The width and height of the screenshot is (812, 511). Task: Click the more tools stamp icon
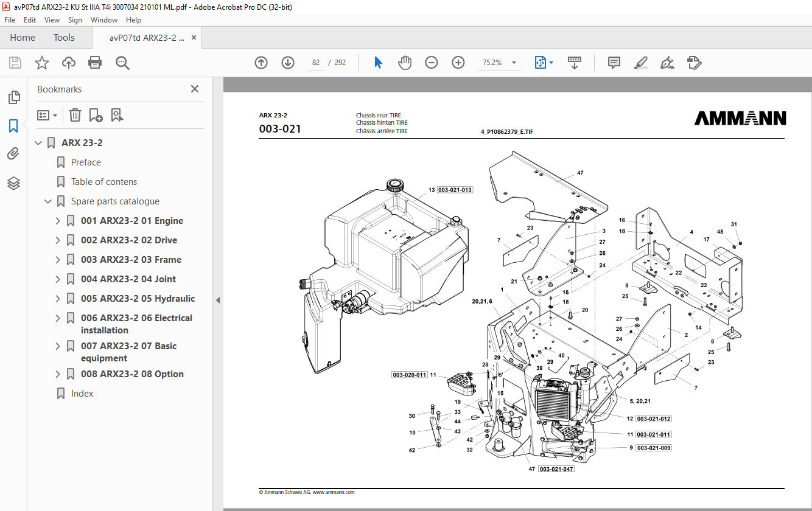[x=694, y=63]
